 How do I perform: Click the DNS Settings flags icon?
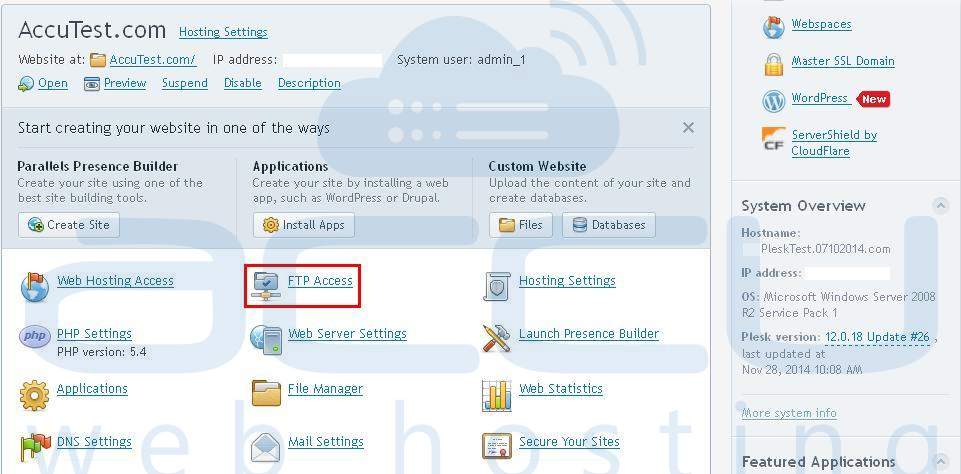tap(35, 448)
